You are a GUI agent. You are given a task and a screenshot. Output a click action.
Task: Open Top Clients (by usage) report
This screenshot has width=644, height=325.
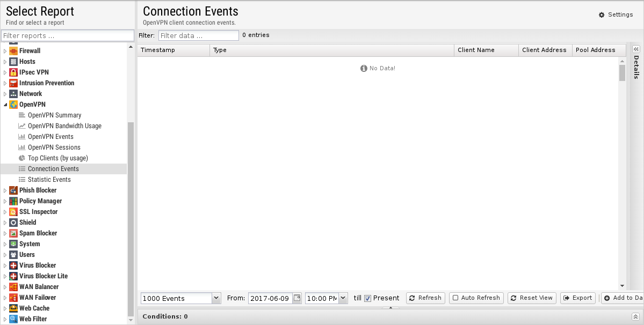(x=58, y=158)
